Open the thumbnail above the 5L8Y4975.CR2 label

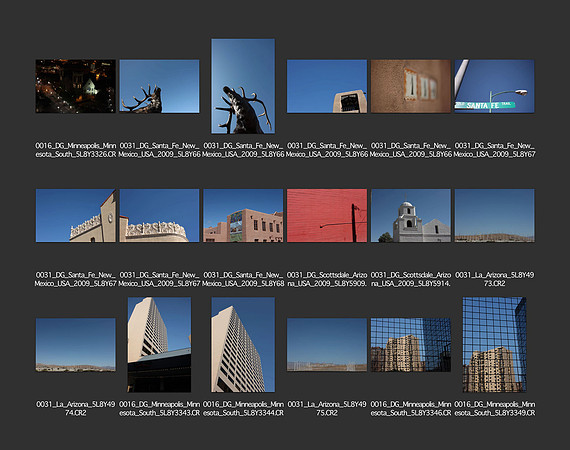327,345
